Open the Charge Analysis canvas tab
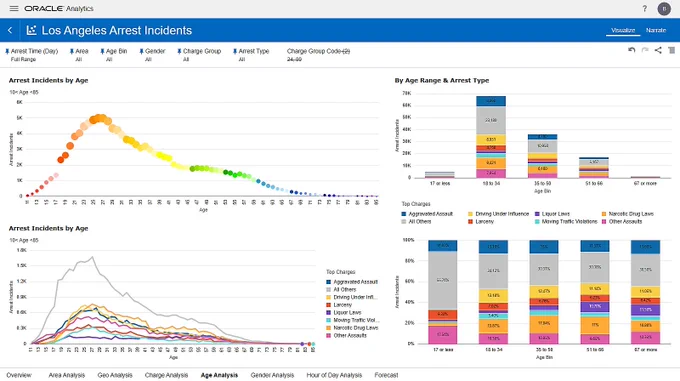Screen dimensions: 680x381 coord(166,375)
